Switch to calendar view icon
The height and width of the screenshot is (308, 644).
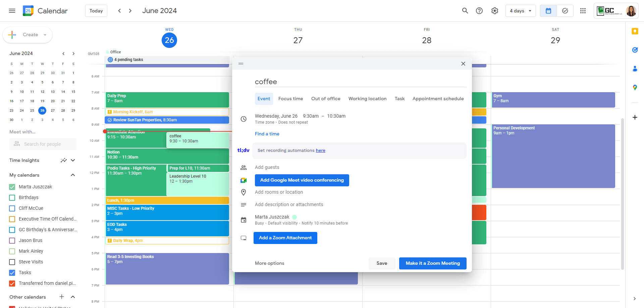point(548,11)
